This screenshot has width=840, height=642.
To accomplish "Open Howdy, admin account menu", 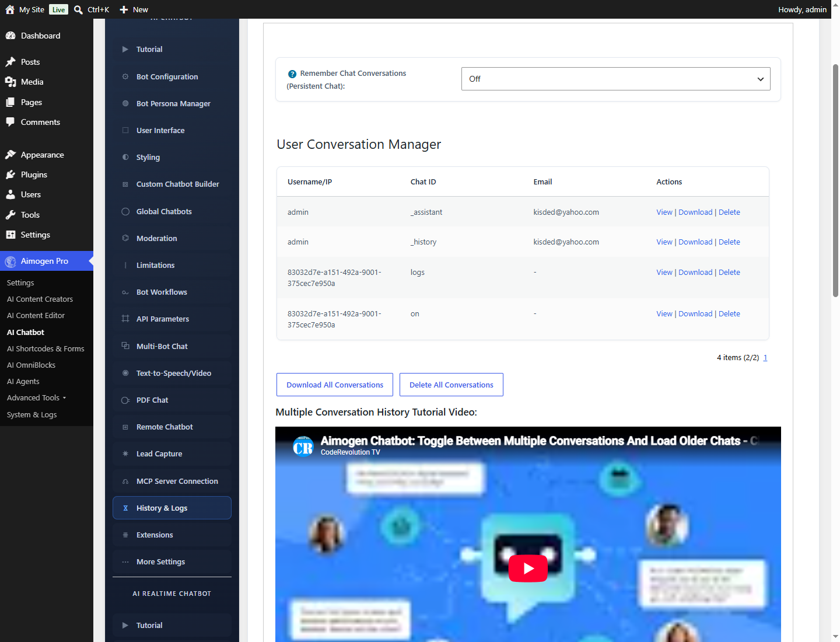I will pyautogui.click(x=802, y=9).
